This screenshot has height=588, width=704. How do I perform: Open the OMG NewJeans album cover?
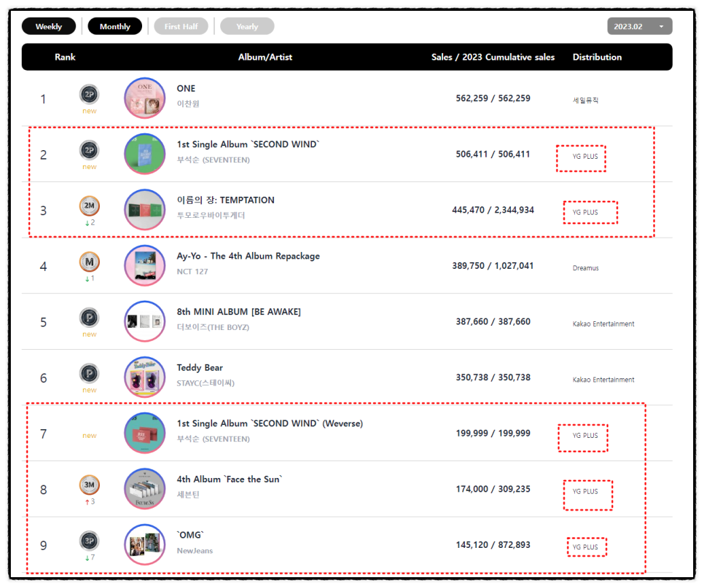tap(144, 545)
